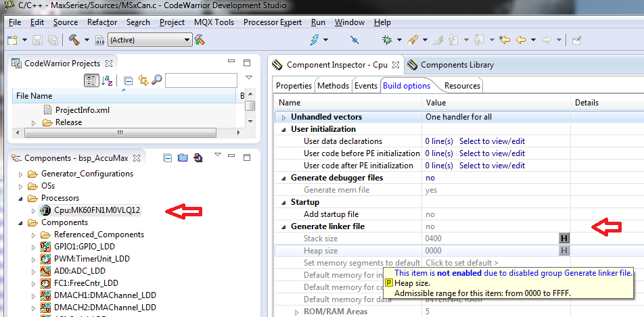This screenshot has width=644, height=317.
Task: Select the FC1:FreeCntr_LDD component
Action: (x=86, y=283)
